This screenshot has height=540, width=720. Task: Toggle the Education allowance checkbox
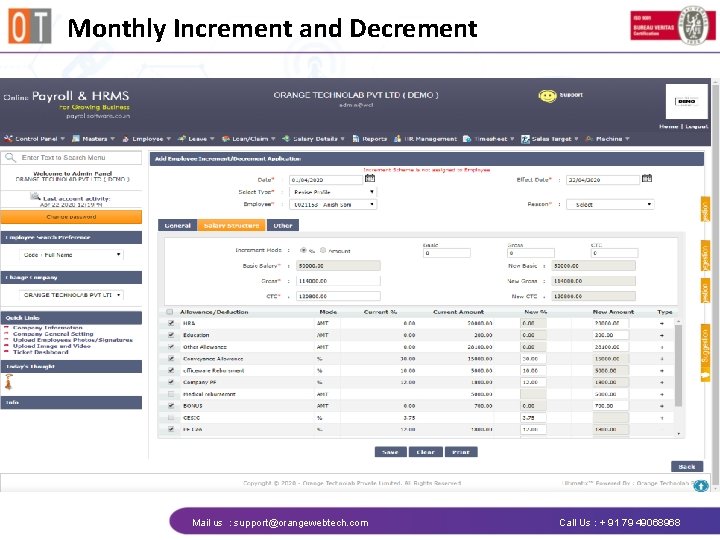pos(171,335)
